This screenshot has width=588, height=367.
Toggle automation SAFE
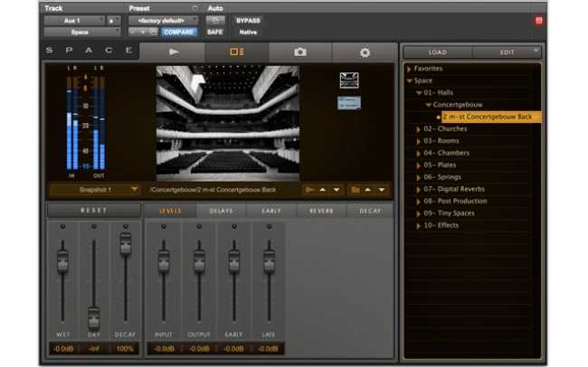click(215, 33)
